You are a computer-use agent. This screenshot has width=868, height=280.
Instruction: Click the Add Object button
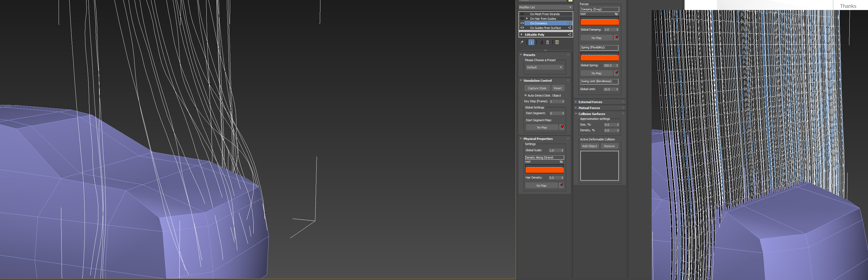[x=589, y=146]
